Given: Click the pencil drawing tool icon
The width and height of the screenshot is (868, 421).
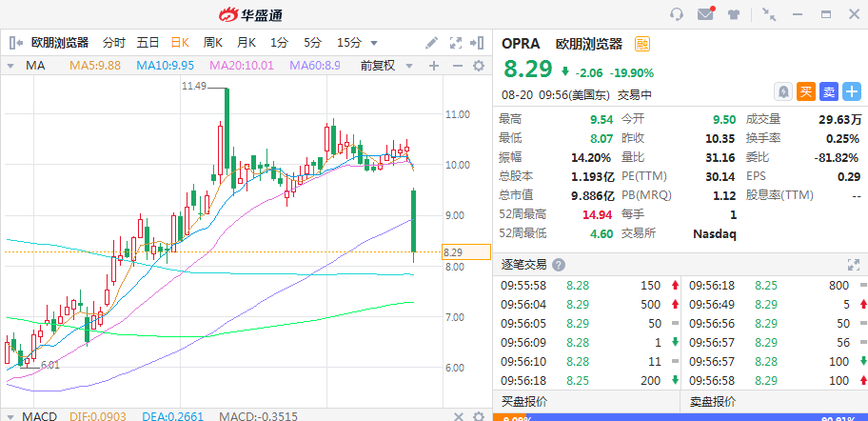Looking at the screenshot, I should [x=432, y=43].
